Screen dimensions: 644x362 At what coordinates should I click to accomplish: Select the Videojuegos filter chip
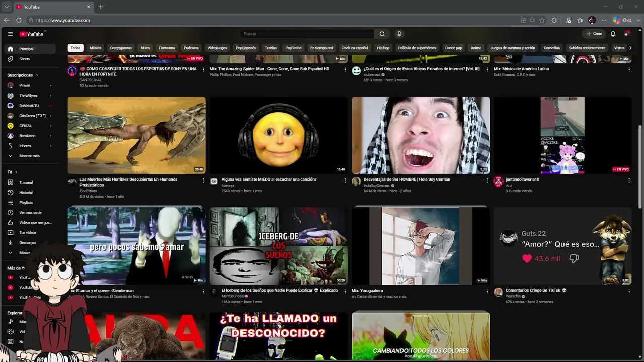[x=217, y=48]
